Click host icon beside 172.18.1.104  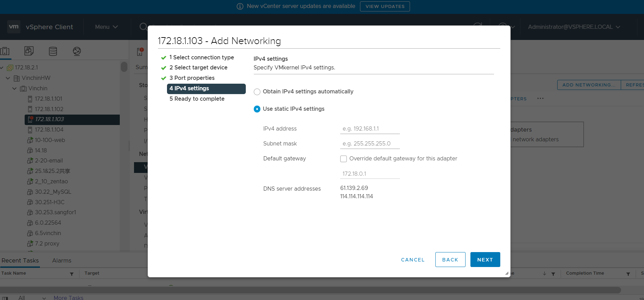pos(30,130)
